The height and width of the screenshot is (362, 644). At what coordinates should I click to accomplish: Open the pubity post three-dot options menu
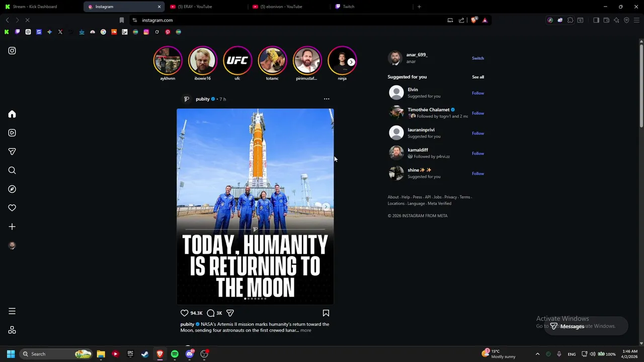327,99
